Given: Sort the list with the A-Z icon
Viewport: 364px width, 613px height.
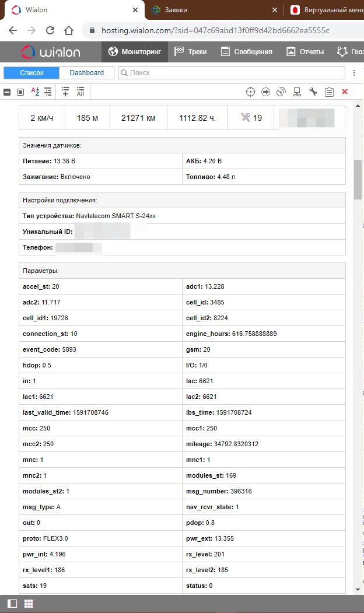Looking at the screenshot, I should (35, 92).
